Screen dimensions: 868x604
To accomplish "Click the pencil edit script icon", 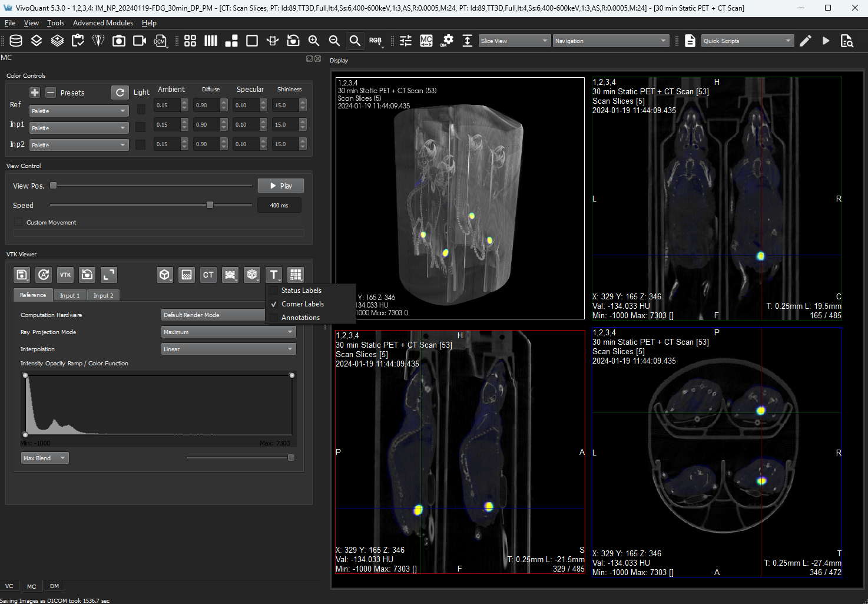I will tap(806, 41).
